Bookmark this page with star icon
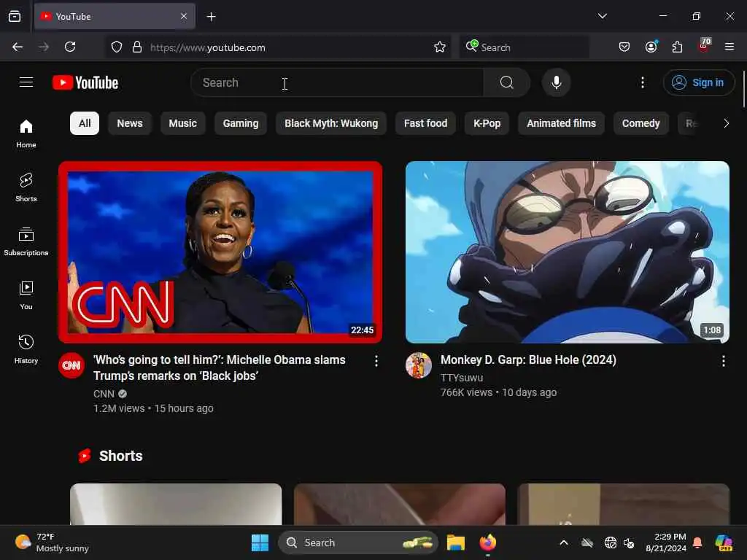Viewport: 747px width, 560px height. pyautogui.click(x=440, y=47)
